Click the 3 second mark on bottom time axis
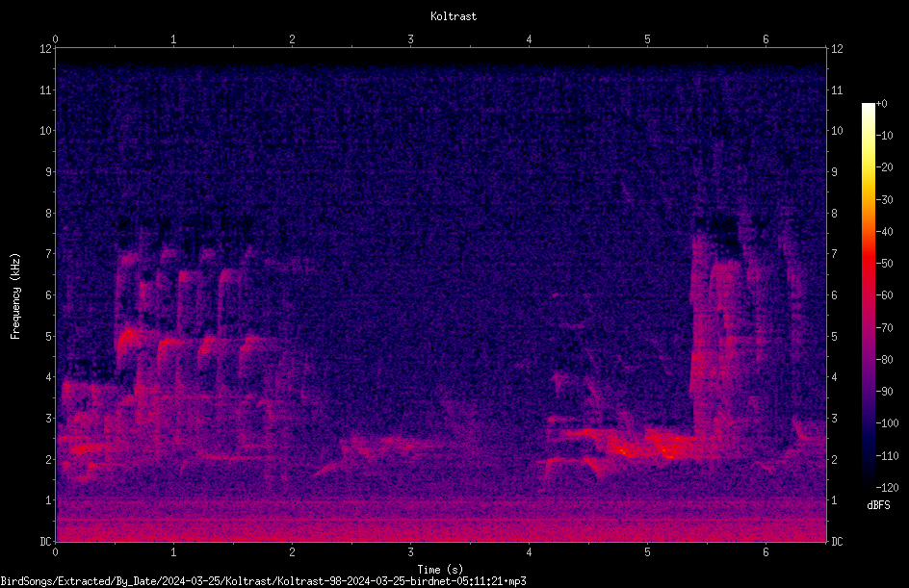 coord(410,552)
